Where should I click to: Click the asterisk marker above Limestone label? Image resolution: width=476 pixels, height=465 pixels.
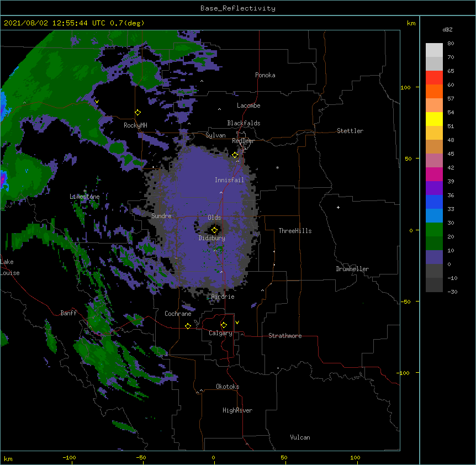[x=84, y=191]
